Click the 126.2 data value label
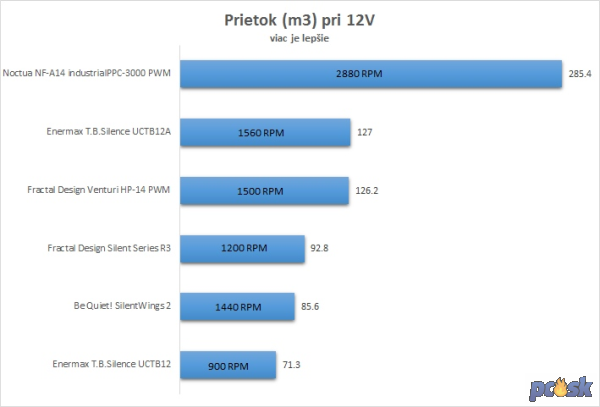The height and width of the screenshot is (407, 600). tap(367, 190)
